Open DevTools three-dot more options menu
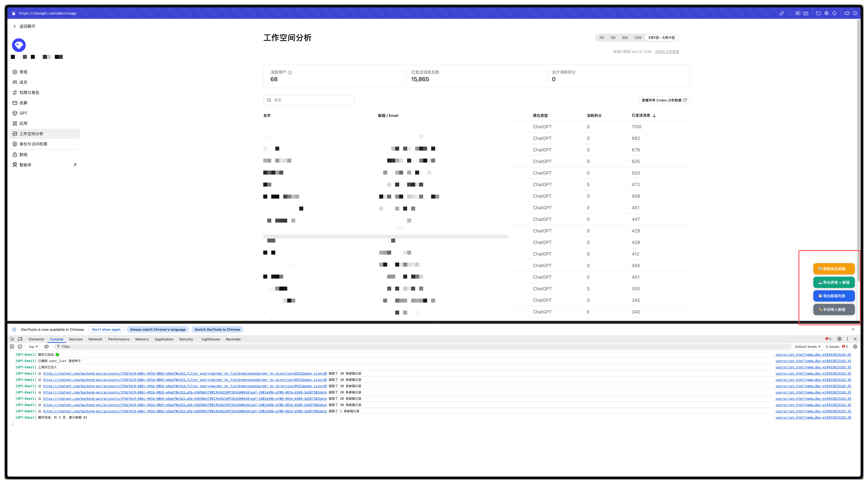The width and height of the screenshot is (868, 484). point(847,339)
